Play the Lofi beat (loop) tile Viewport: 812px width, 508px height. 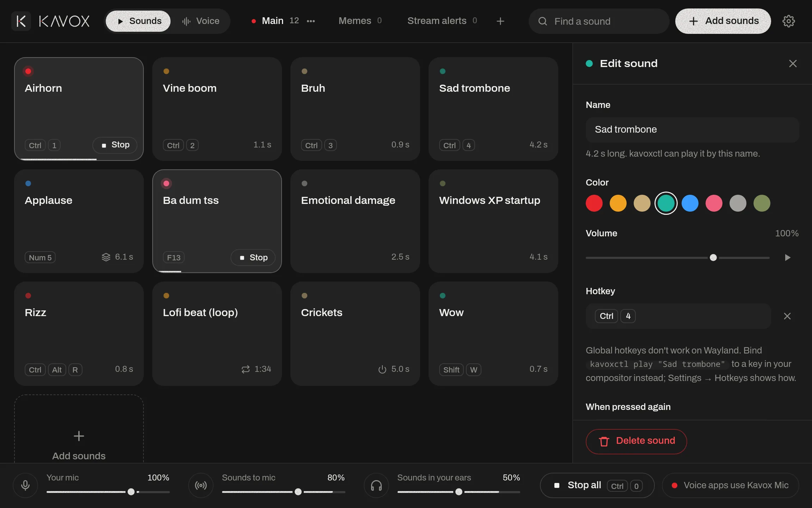[x=217, y=333]
